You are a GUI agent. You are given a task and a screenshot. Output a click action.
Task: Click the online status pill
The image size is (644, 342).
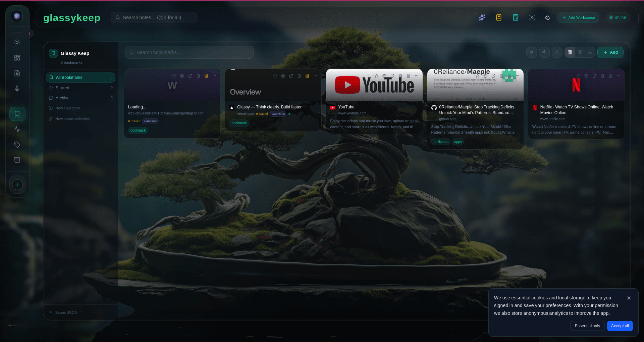[618, 17]
